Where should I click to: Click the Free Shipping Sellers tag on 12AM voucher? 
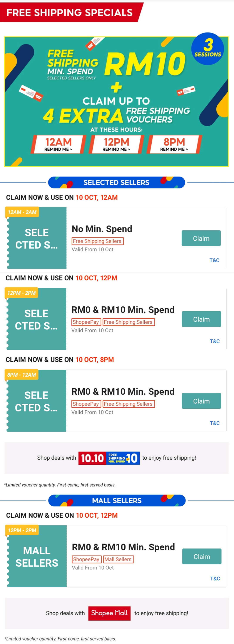98,241
